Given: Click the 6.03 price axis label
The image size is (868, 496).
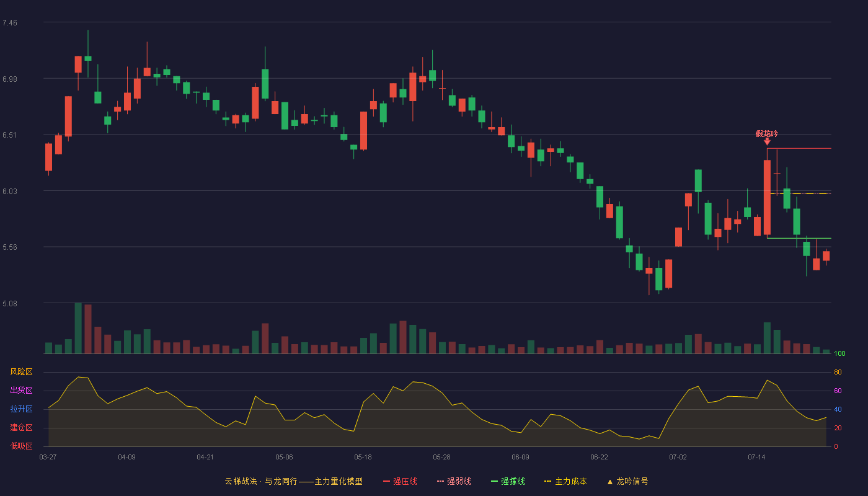Looking at the screenshot, I should click(x=10, y=192).
